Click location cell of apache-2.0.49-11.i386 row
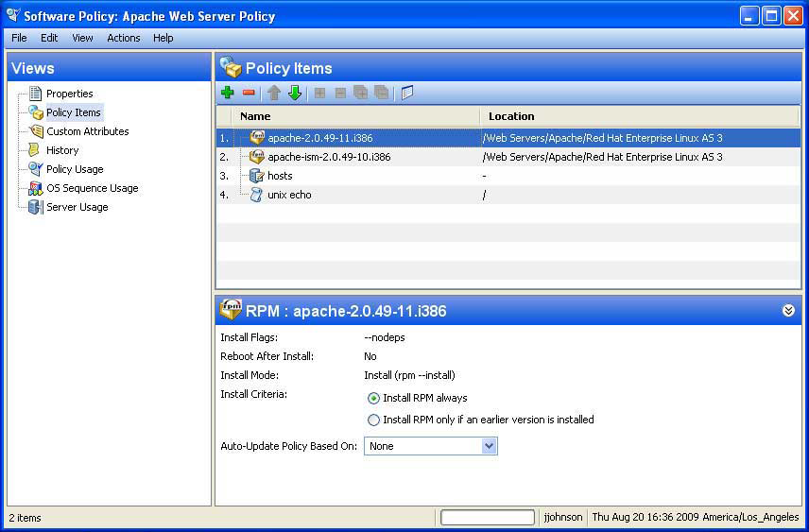The image size is (809, 532). (603, 138)
